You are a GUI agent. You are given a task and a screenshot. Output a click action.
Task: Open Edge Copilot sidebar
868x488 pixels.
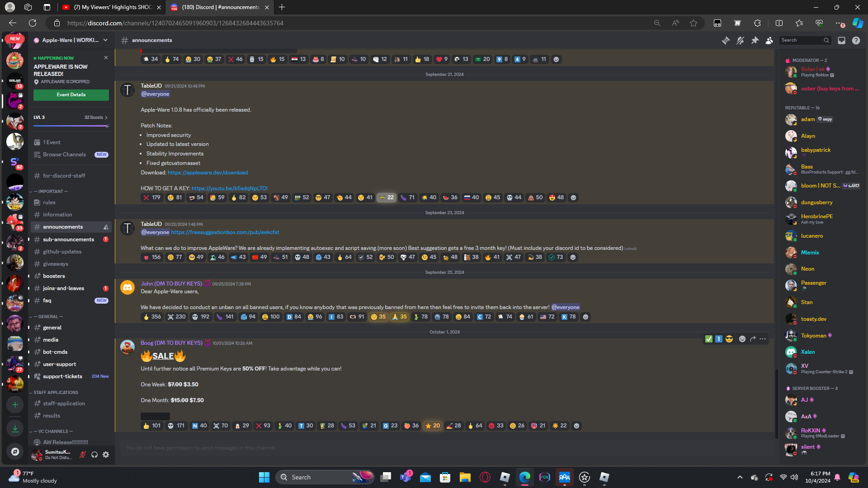[x=857, y=23]
